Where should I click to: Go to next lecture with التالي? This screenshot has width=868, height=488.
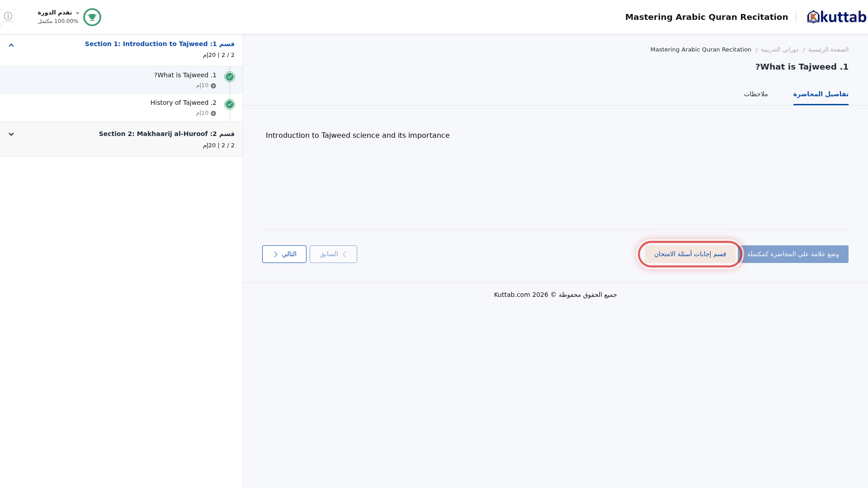pyautogui.click(x=284, y=254)
